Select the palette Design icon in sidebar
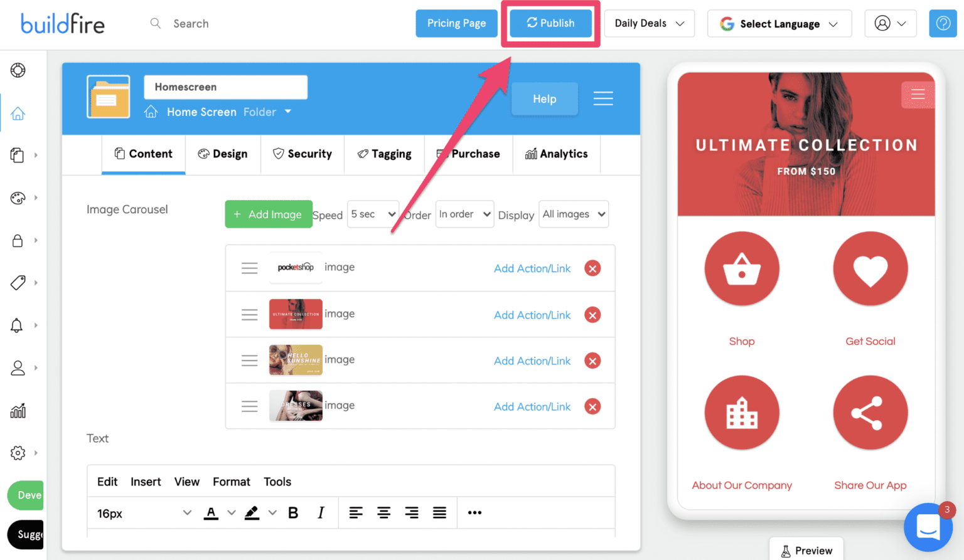Viewport: 964px width, 560px height. pyautogui.click(x=19, y=198)
